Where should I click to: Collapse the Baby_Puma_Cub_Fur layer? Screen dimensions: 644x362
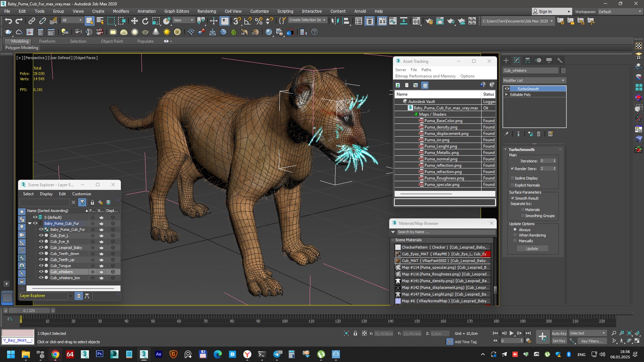click(30, 223)
